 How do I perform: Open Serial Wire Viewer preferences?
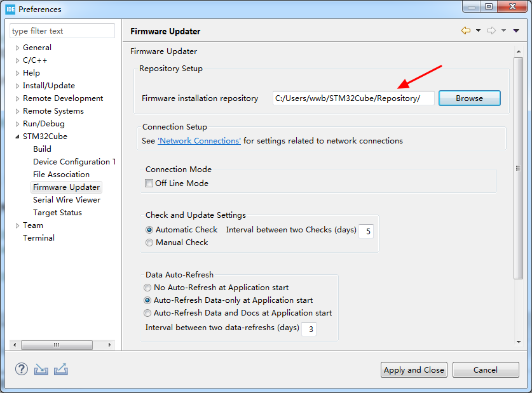click(x=67, y=200)
